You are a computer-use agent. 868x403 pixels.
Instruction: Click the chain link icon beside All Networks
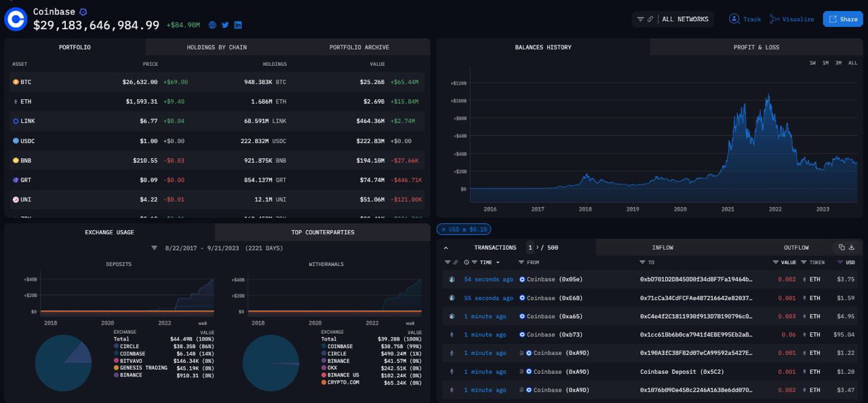[x=650, y=19]
